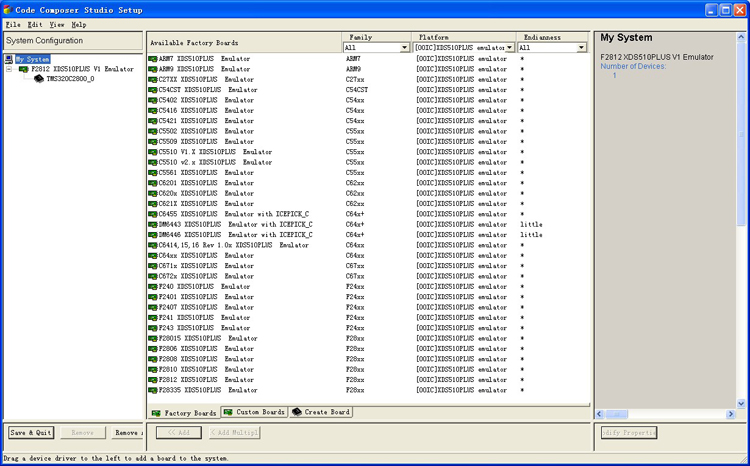750x466 pixels.
Task: Click the F2407 XDS510PLUS board icon
Action: click(153, 308)
